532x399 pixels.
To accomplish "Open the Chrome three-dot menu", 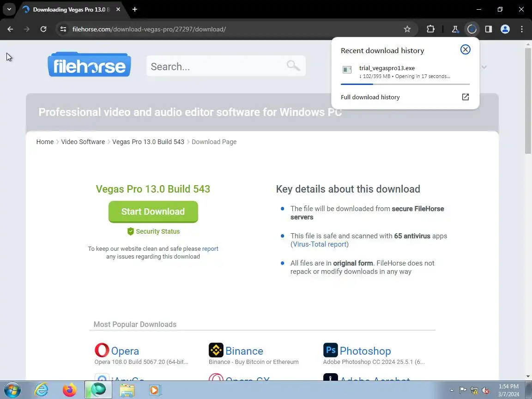I will pyautogui.click(x=522, y=29).
